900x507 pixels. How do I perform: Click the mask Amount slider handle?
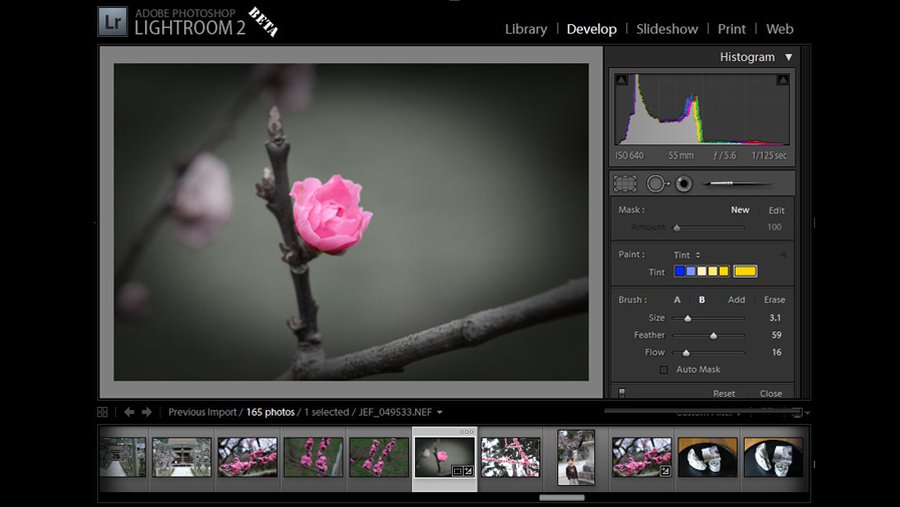[677, 228]
